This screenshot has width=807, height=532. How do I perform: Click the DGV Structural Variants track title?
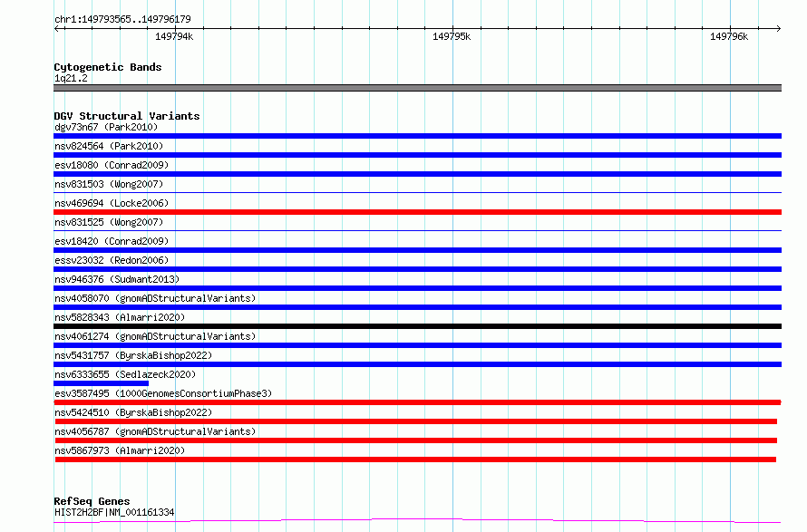127,116
